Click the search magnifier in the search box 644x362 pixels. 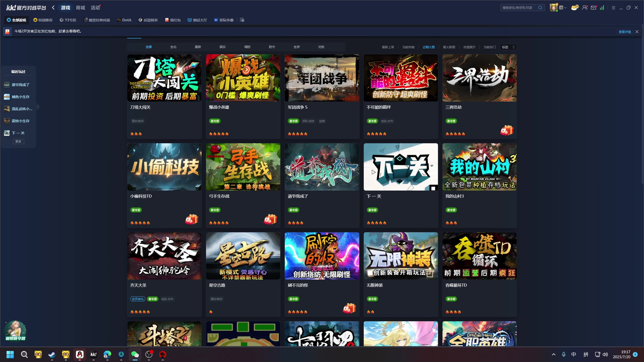pos(540,8)
